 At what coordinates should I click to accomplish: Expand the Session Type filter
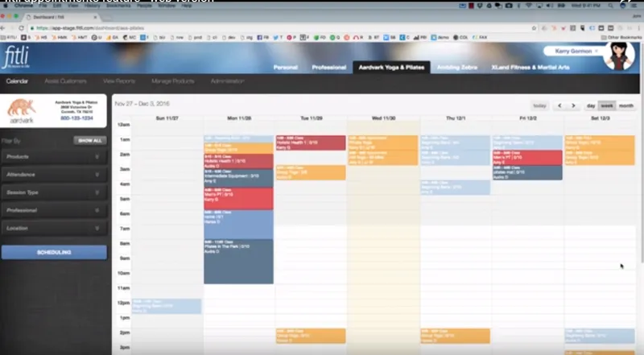pyautogui.click(x=54, y=192)
